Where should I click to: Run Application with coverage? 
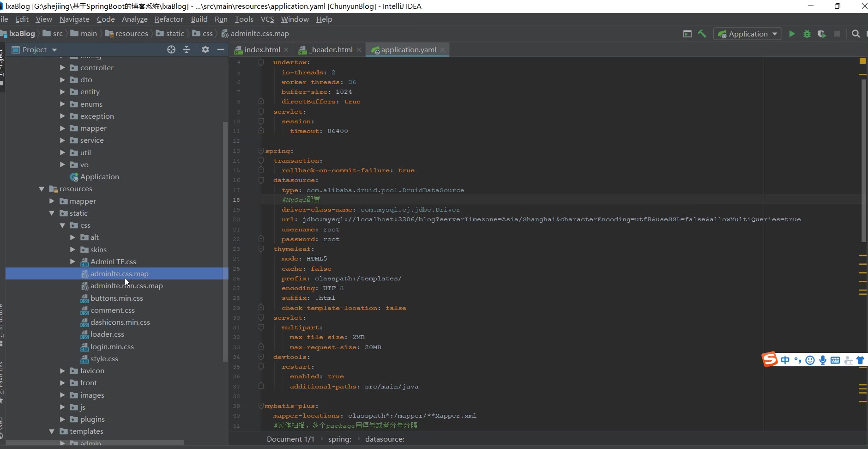coord(822,34)
